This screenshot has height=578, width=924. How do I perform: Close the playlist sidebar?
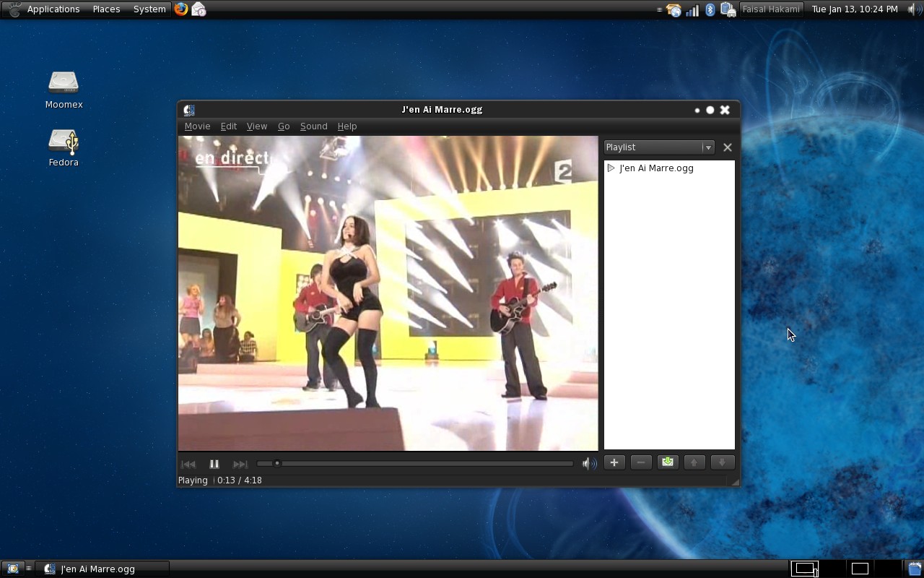pyautogui.click(x=728, y=147)
